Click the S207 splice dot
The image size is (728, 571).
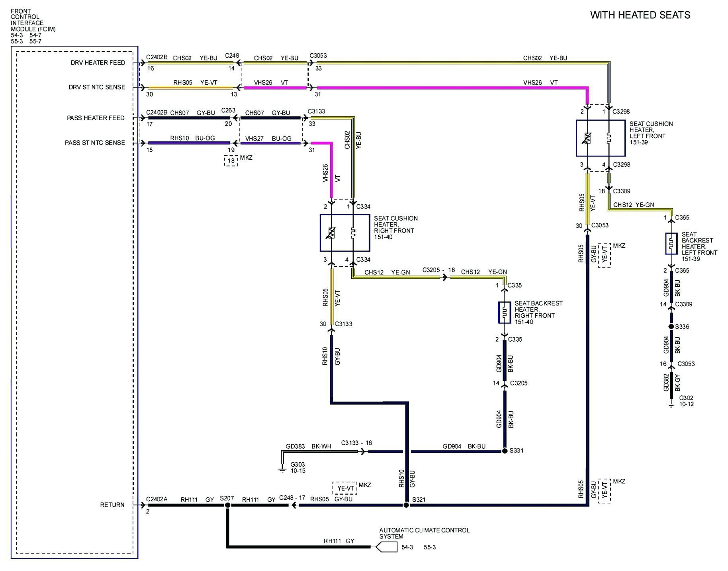click(227, 505)
